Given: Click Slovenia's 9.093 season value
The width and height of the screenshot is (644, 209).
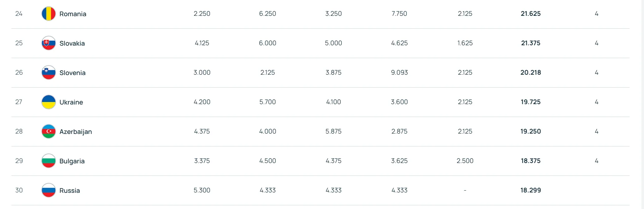Looking at the screenshot, I should point(399,72).
